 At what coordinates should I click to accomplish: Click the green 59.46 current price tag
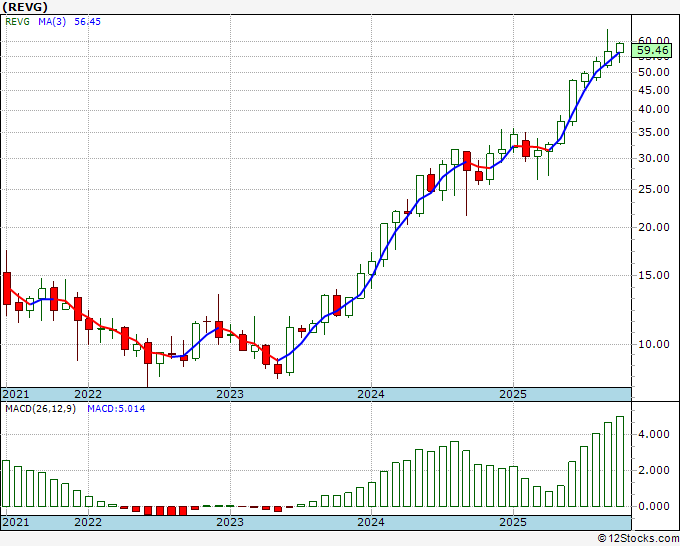pos(652,50)
